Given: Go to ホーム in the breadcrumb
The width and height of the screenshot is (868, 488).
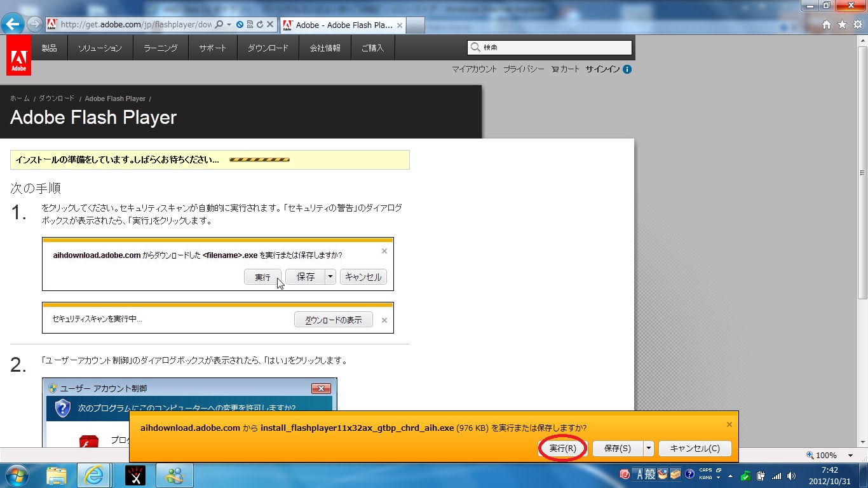Looking at the screenshot, I should click(20, 98).
